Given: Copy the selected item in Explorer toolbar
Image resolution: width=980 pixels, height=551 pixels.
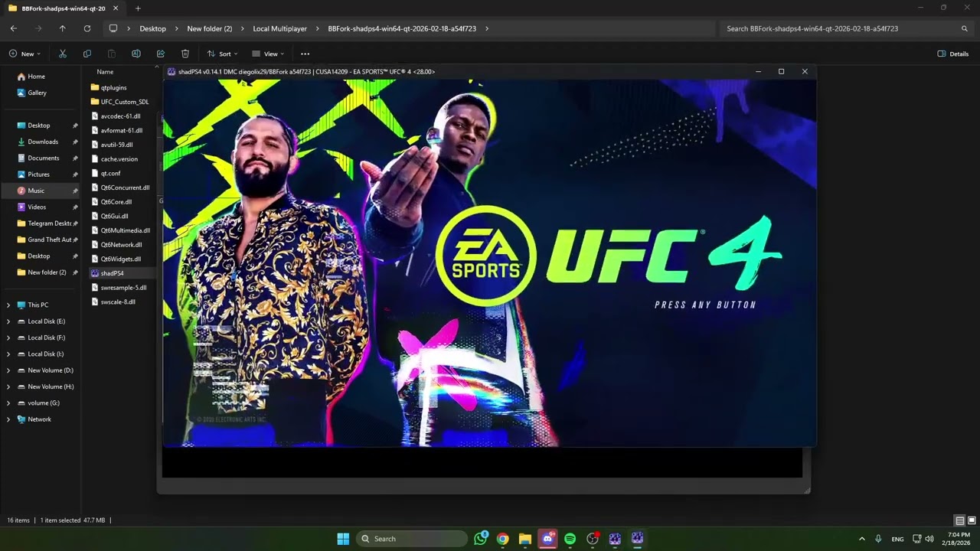Looking at the screenshot, I should coord(87,54).
